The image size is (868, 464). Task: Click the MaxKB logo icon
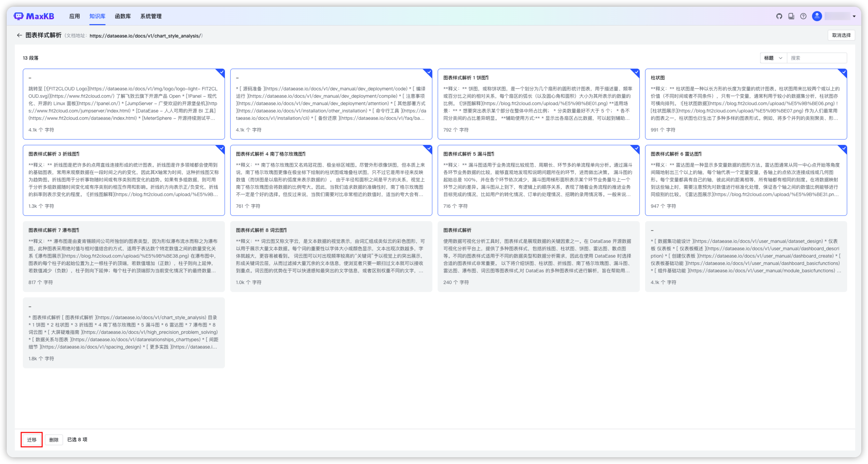coord(19,16)
